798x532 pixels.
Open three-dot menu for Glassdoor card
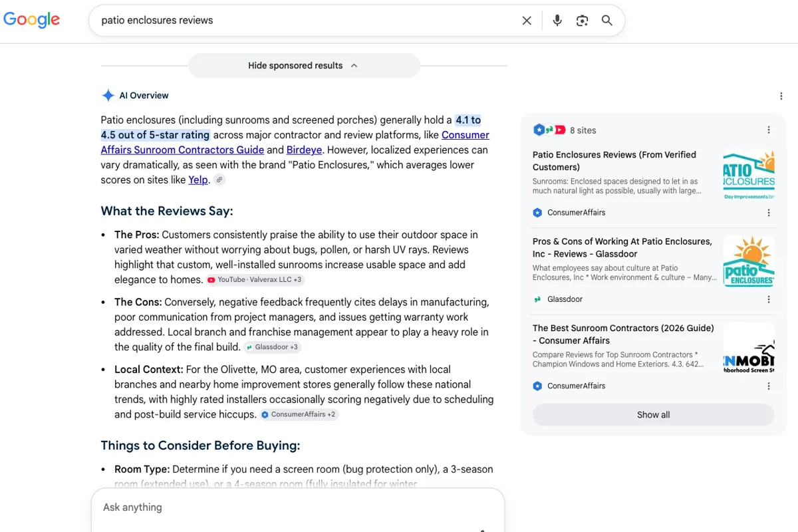[x=769, y=299]
